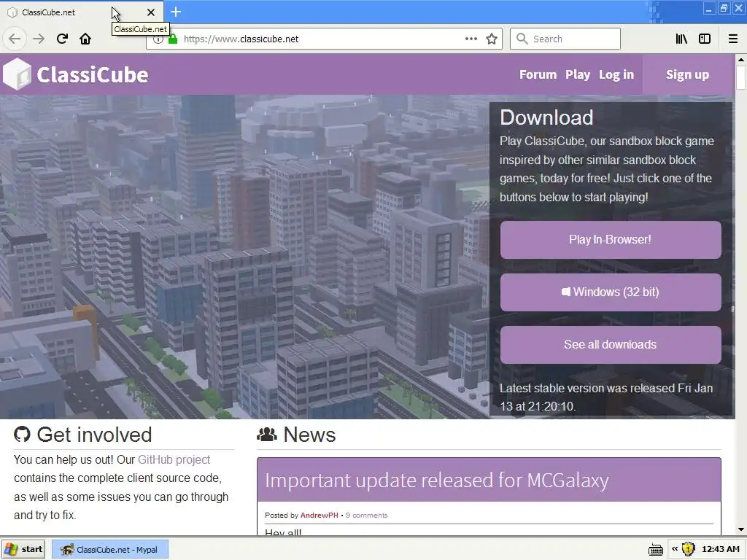Click See all downloads button
Image resolution: width=747 pixels, height=560 pixels.
point(611,344)
